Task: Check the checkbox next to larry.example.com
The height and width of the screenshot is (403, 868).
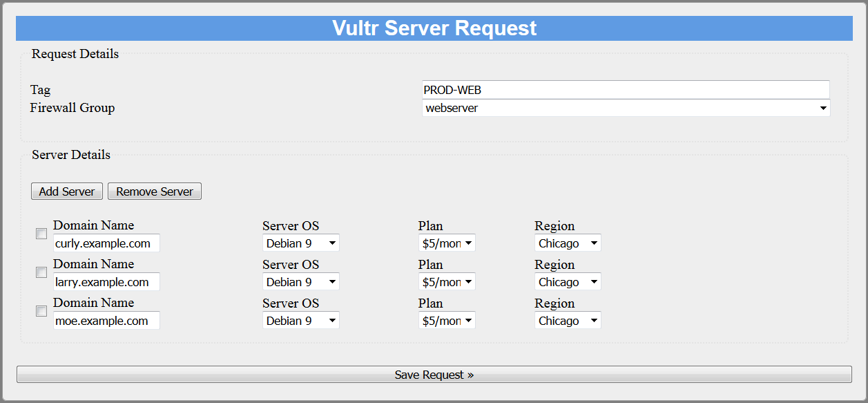Action: point(41,272)
